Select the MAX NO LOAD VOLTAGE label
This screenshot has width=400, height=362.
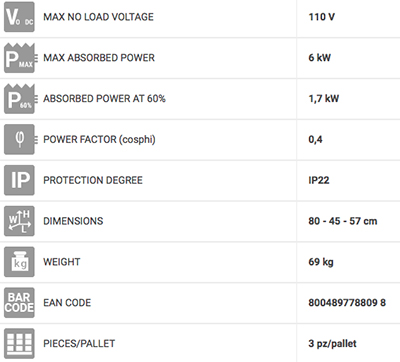[98, 17]
